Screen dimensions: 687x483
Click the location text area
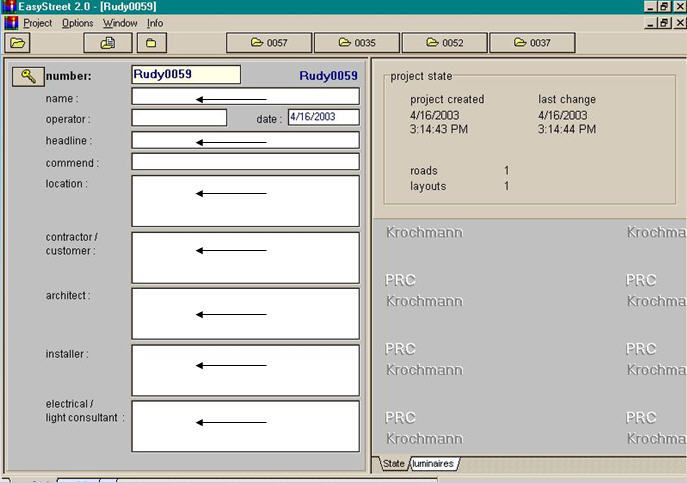[x=245, y=201]
